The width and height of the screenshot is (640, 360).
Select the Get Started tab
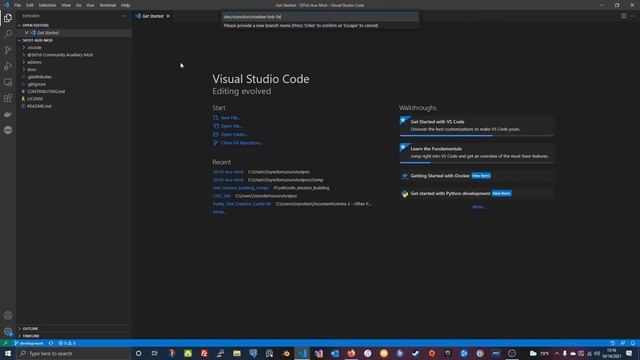[x=153, y=16]
